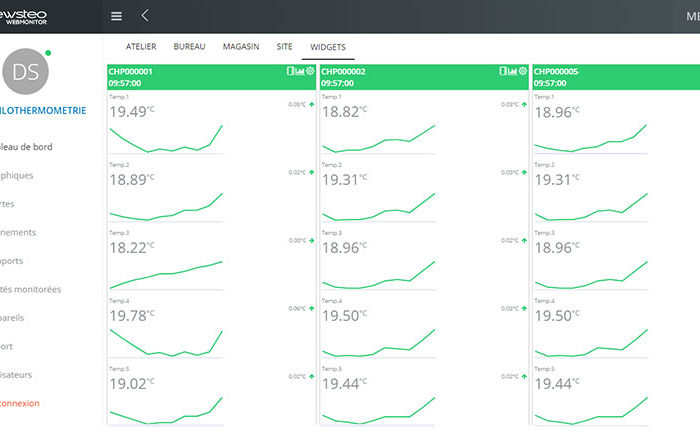Click the red Déconnexion link
Screen dimensions: 700x436
pos(20,403)
